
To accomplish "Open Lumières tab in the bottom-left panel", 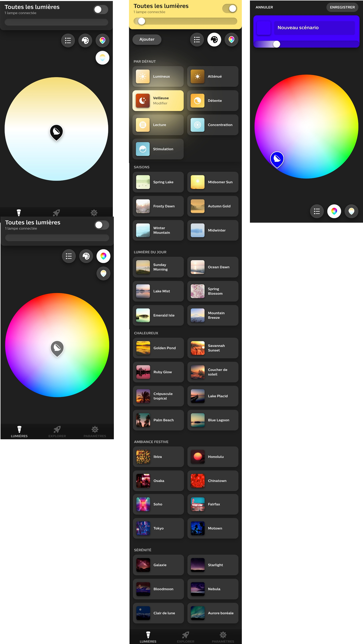I will tap(19, 432).
